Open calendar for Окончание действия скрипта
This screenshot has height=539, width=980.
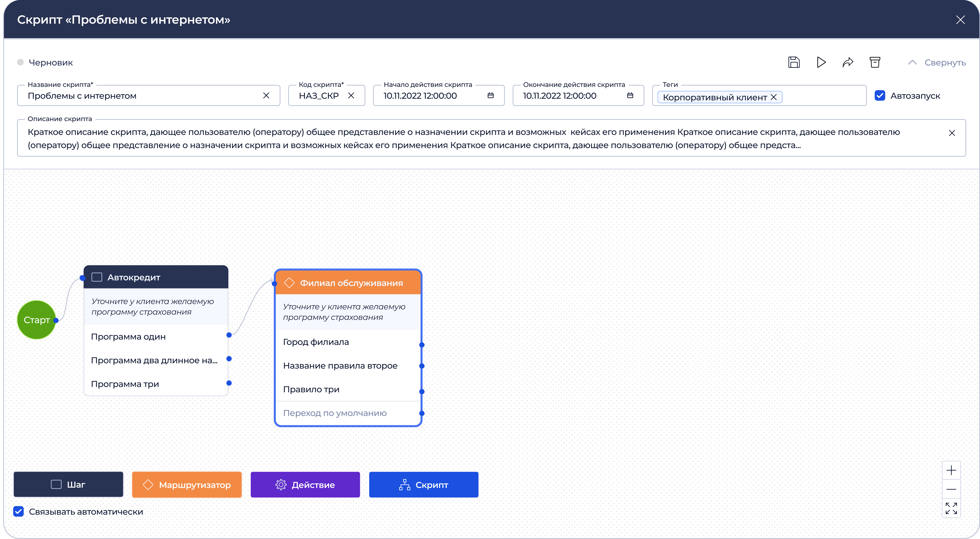pyautogui.click(x=630, y=95)
